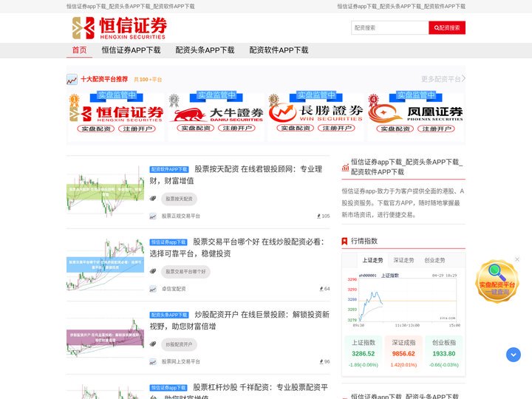Screen dimensions: 532x399
Task: Open thumbnail of 股票按天配资 article
Action: coord(105,191)
